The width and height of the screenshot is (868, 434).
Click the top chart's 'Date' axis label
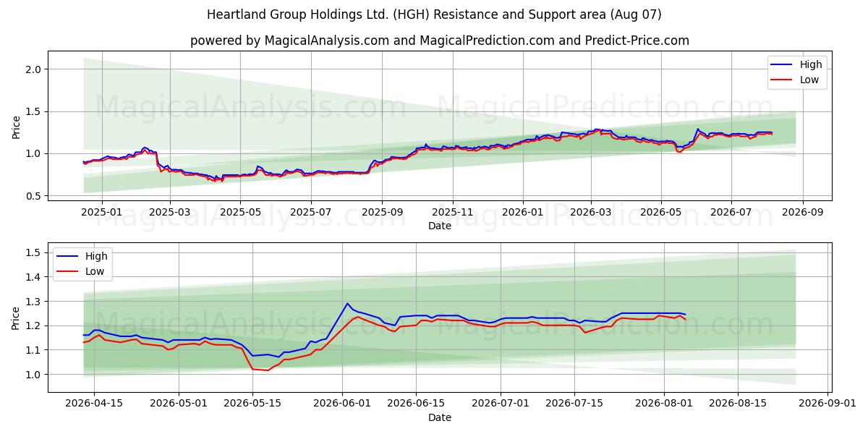pos(440,226)
